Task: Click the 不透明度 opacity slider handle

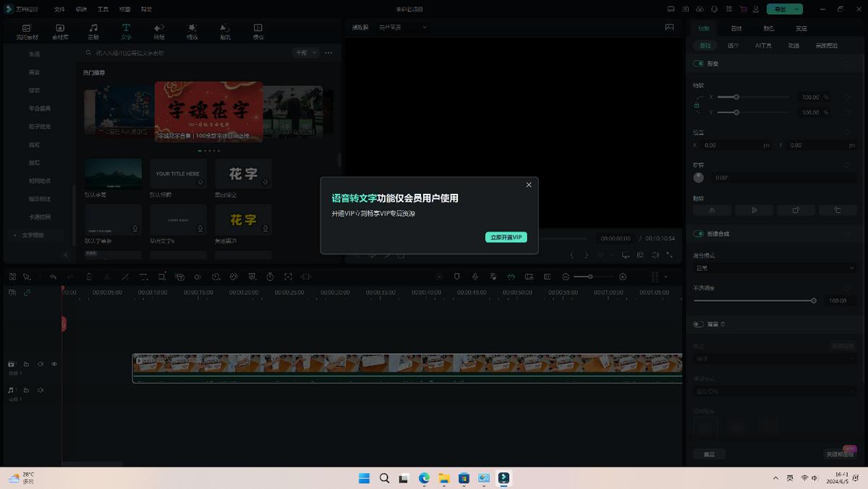Action: pyautogui.click(x=814, y=300)
